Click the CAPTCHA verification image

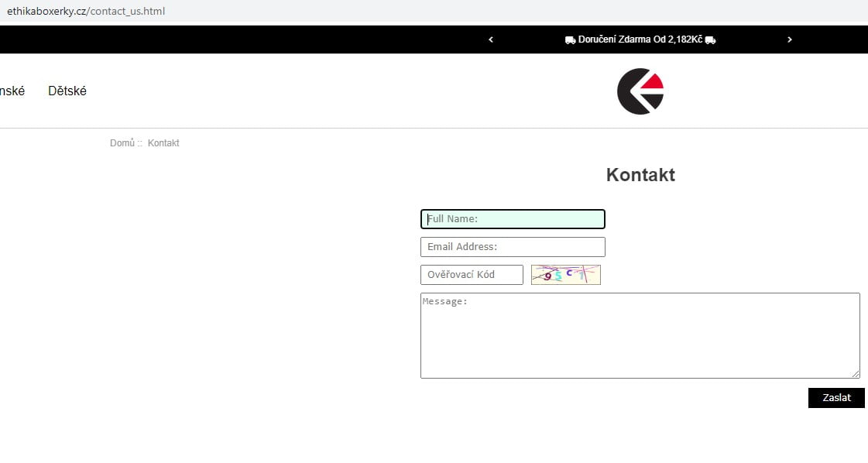[x=565, y=275]
